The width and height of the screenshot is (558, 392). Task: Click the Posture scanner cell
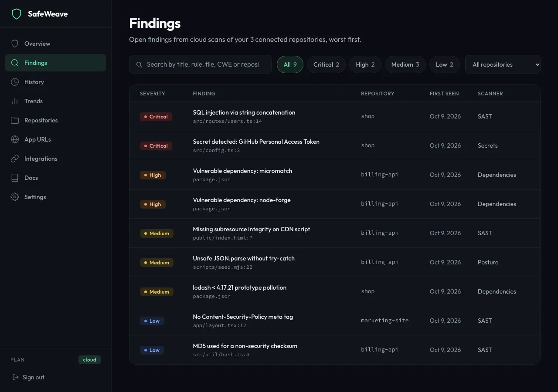[488, 262]
